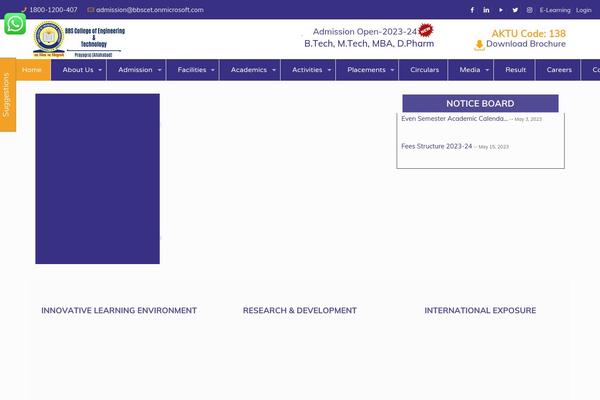Select the Academics menu label
Screen dimensions: 600x400
(x=249, y=70)
